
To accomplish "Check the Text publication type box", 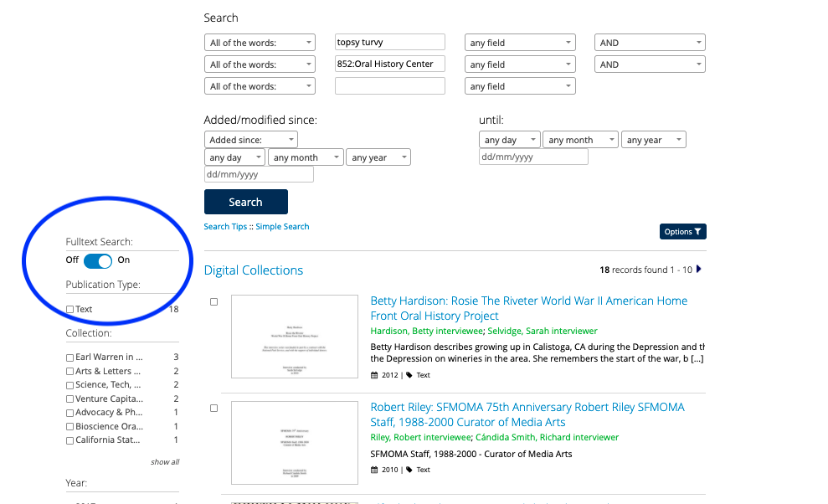I will [x=70, y=310].
